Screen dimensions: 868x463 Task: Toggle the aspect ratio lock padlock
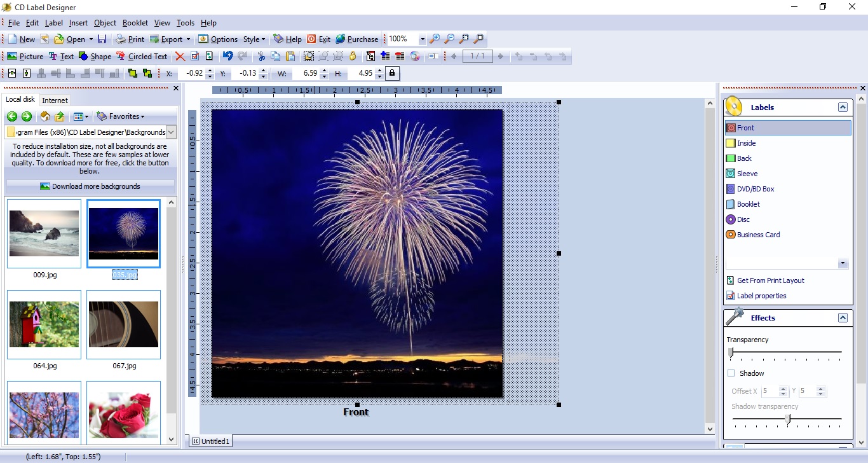point(393,73)
